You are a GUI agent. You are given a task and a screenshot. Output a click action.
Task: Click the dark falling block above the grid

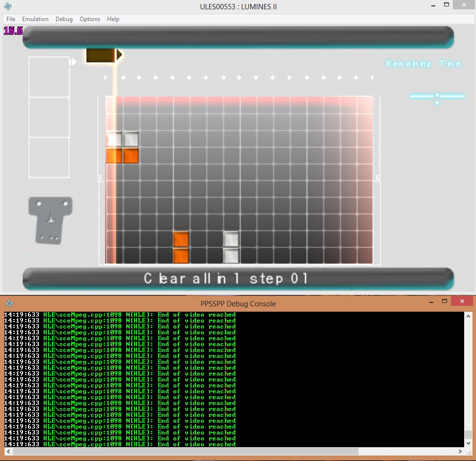tap(101, 55)
